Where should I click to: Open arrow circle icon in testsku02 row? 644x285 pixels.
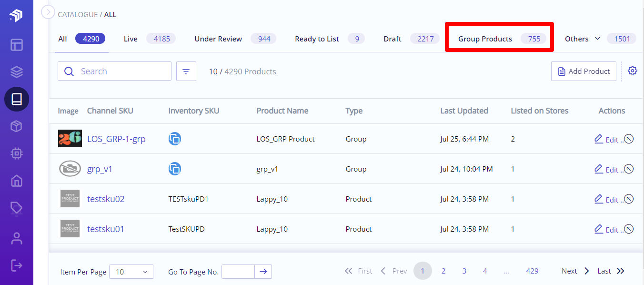[629, 199]
